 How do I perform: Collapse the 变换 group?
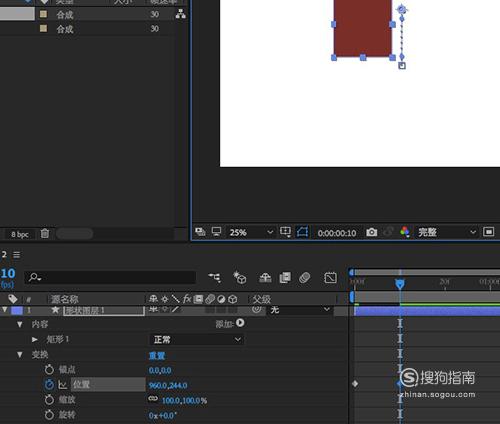20,355
